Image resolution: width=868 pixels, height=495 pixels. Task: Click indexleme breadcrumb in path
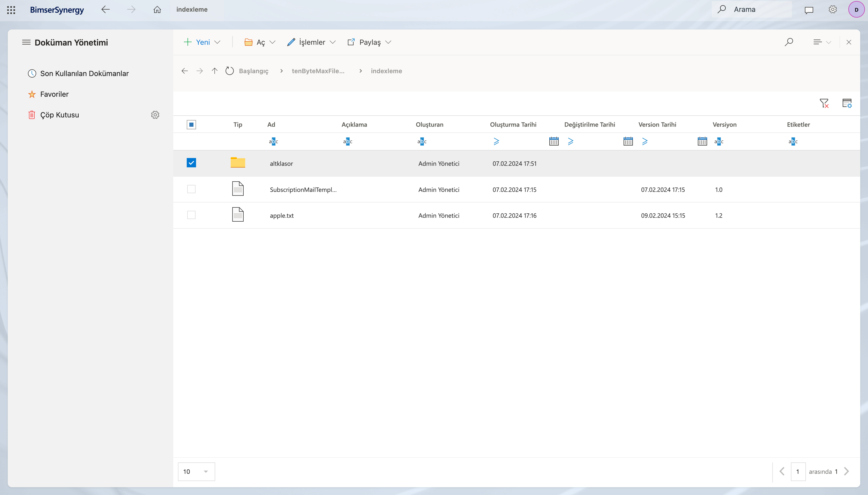tap(386, 71)
